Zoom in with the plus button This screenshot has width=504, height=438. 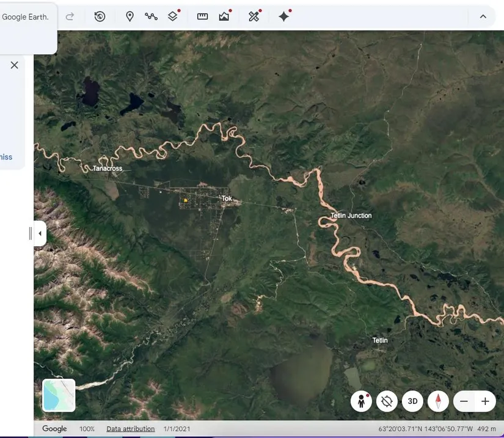coord(485,401)
